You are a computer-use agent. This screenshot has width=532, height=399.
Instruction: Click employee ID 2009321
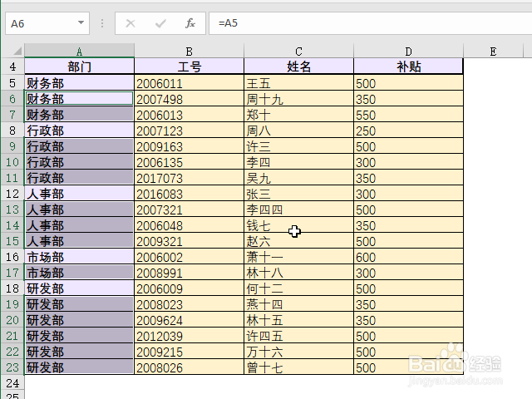click(x=160, y=241)
